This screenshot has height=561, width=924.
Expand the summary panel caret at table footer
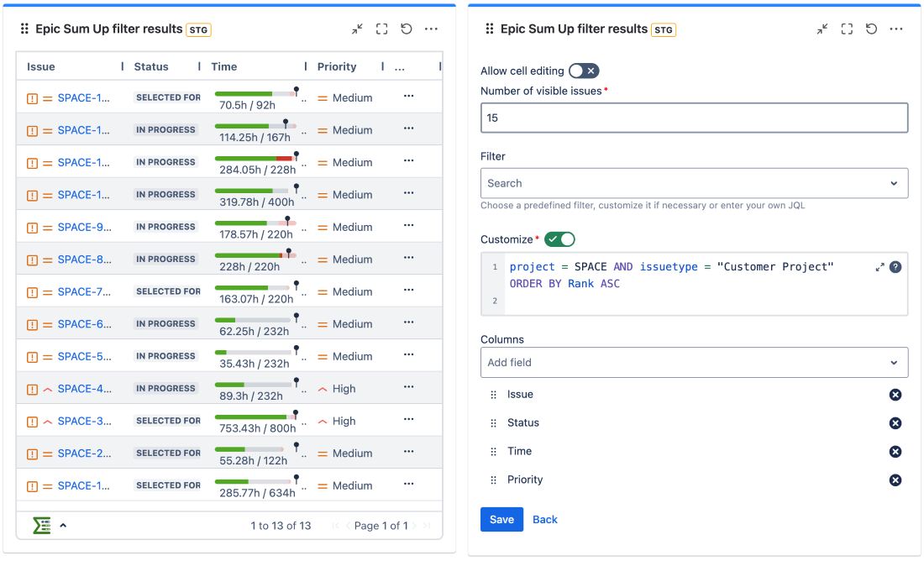point(63,526)
